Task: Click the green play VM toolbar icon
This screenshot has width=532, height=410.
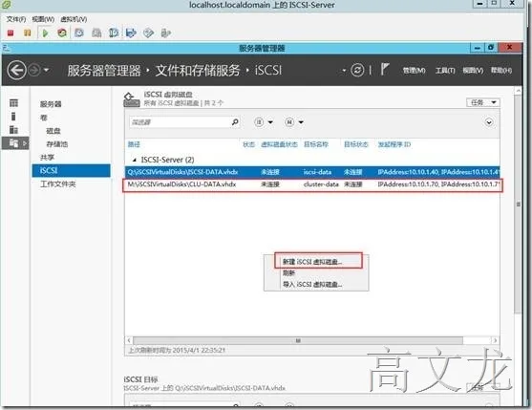Action: 45,32
